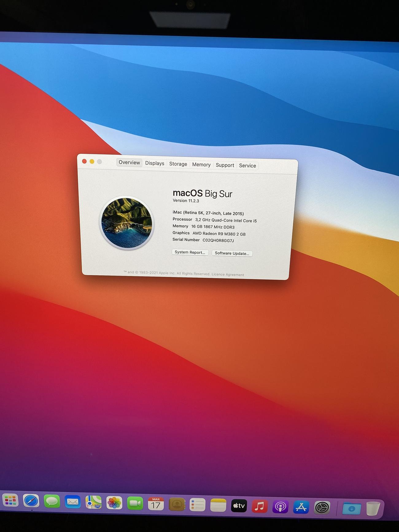This screenshot has width=399, height=532.
Task: Open System Preferences from the Dock
Action: 322,508
